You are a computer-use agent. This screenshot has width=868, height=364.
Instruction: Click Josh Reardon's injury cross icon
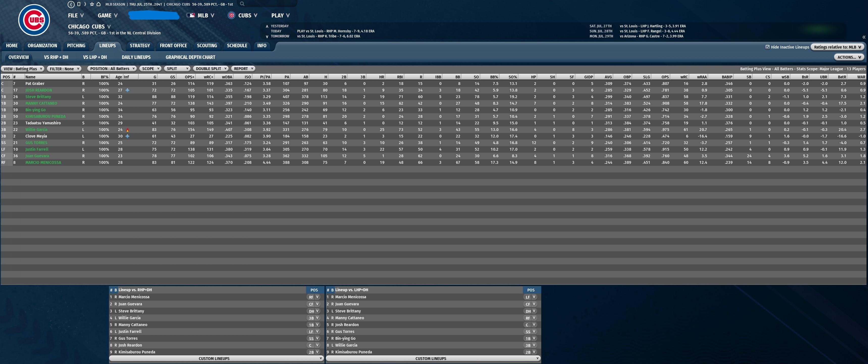127,90
